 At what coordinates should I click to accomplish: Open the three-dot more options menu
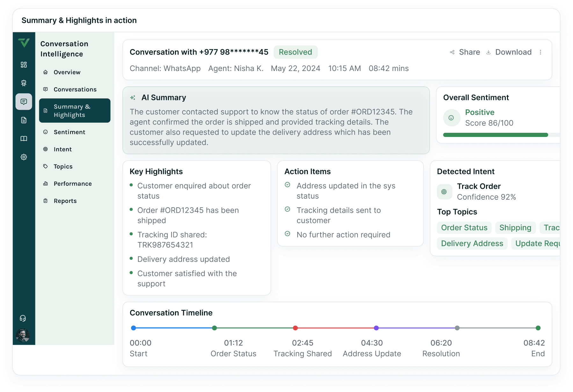540,52
